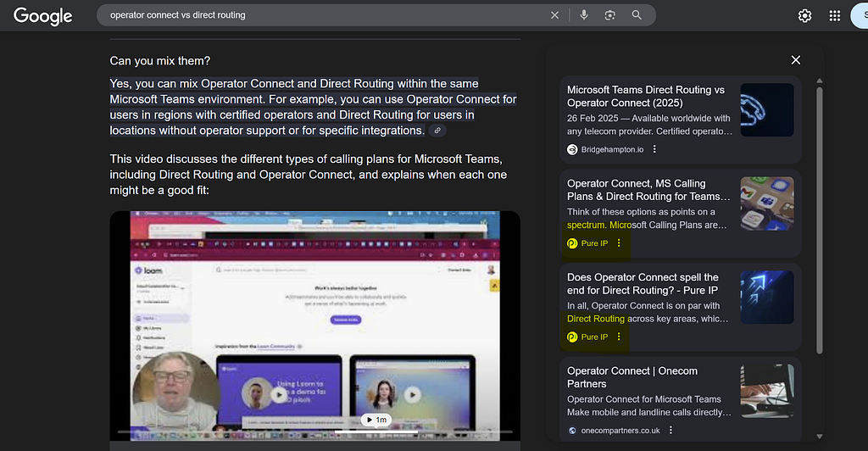868x451 pixels.
Task: Click the 'Can you mix them?' heading
Action: [160, 61]
